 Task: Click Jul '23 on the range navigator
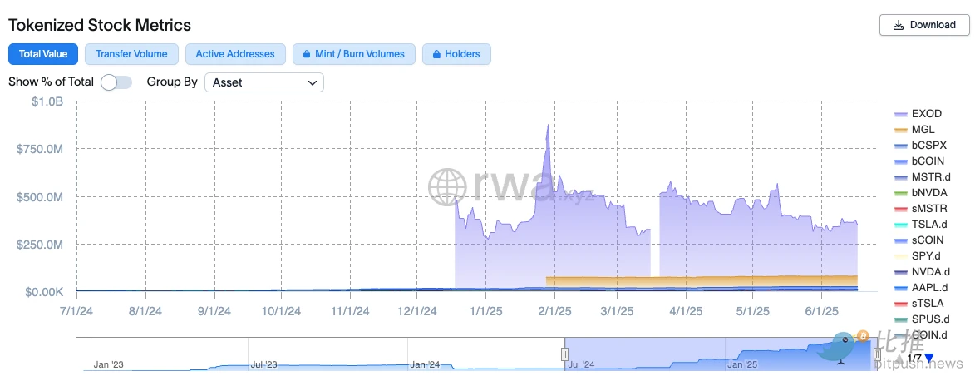263,364
